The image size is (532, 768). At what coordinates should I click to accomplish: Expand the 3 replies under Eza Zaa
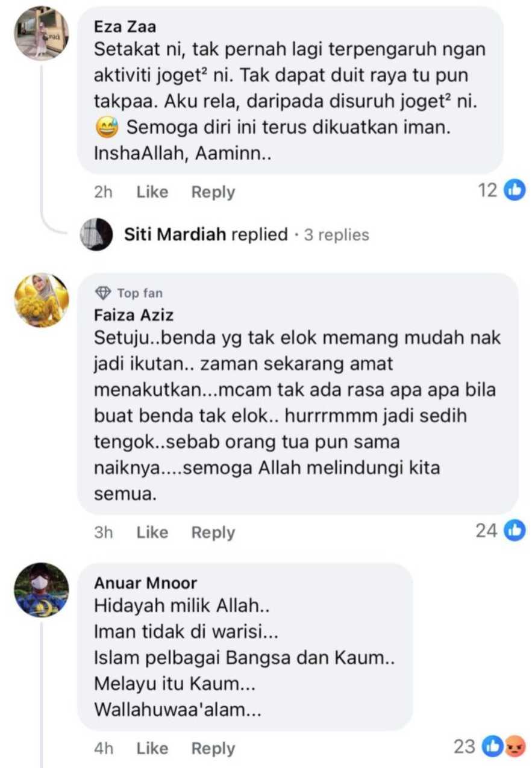coord(336,234)
